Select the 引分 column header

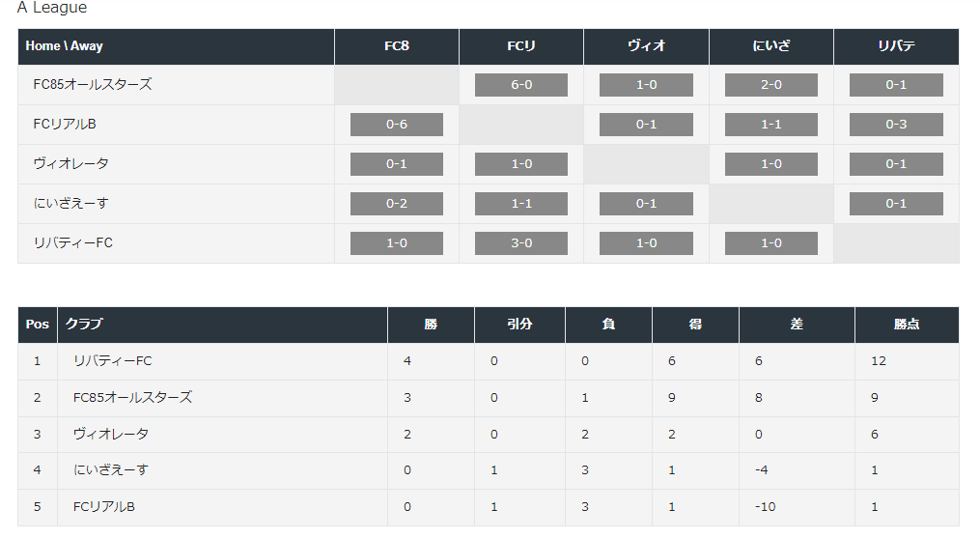pyautogui.click(x=519, y=325)
